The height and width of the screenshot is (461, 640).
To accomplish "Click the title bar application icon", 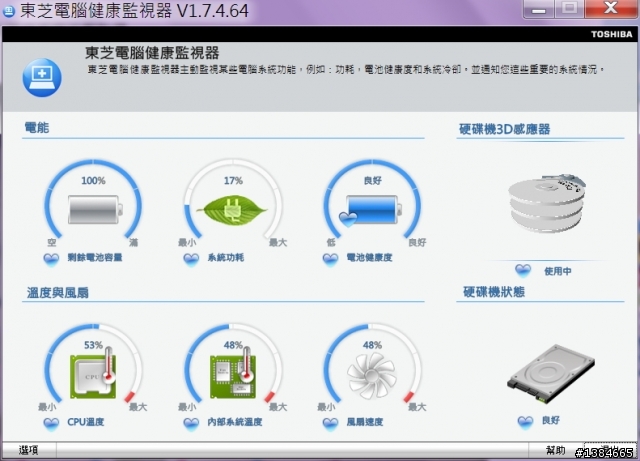I will tap(9, 11).
